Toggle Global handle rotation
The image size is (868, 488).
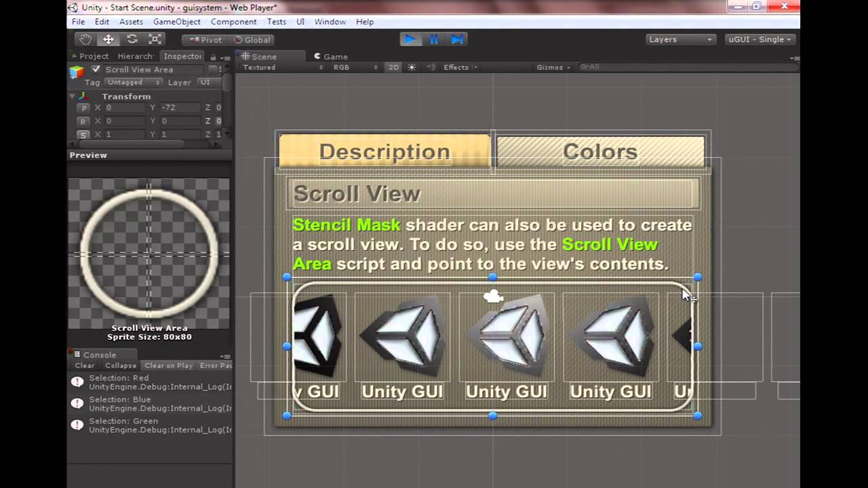pos(251,40)
